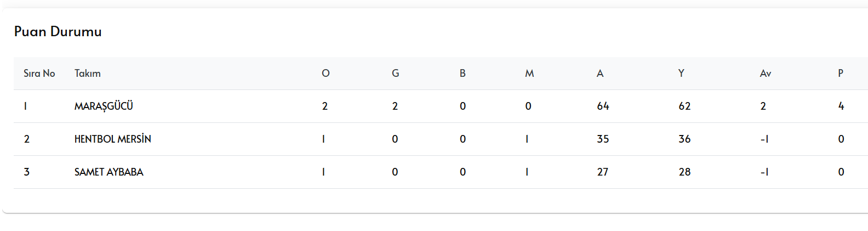Click the Sıra No column header

[x=39, y=73]
